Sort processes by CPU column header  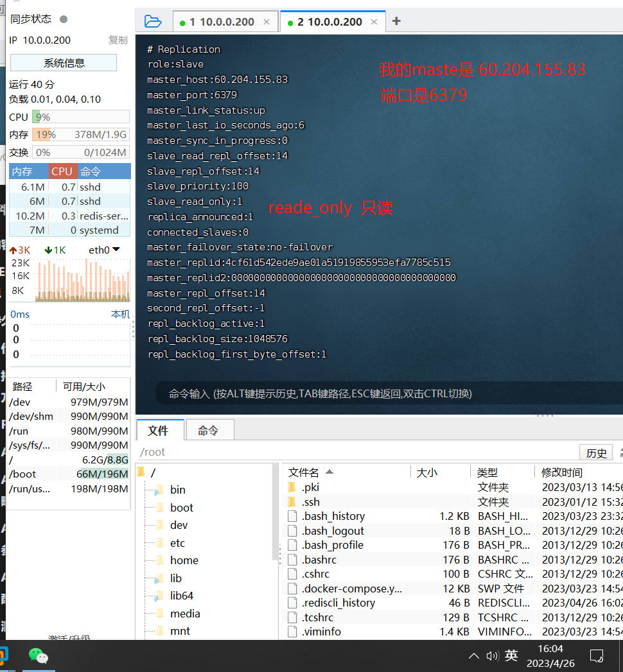pos(63,171)
